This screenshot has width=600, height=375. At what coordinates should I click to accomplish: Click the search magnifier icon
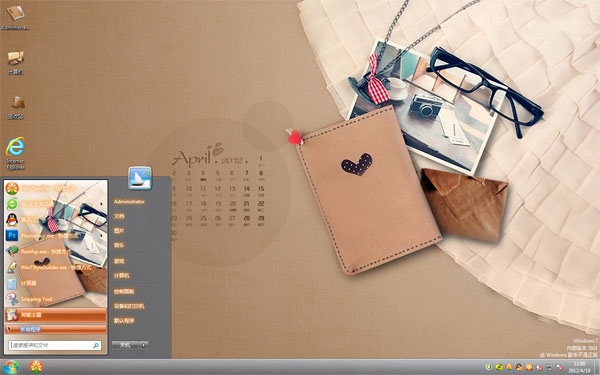[x=96, y=345]
